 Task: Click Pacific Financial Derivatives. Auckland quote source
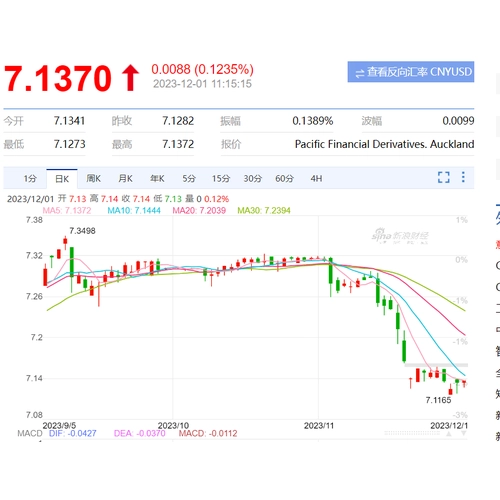pos(384,144)
